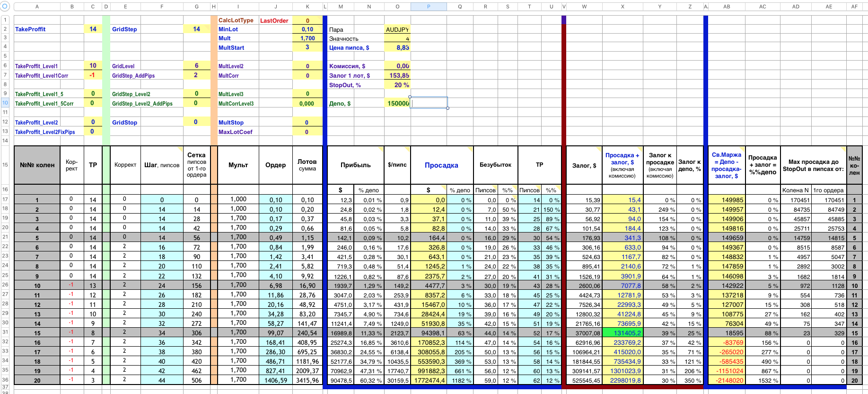Click the cell showing 1532 %
The image size is (868, 394).
[x=763, y=380]
